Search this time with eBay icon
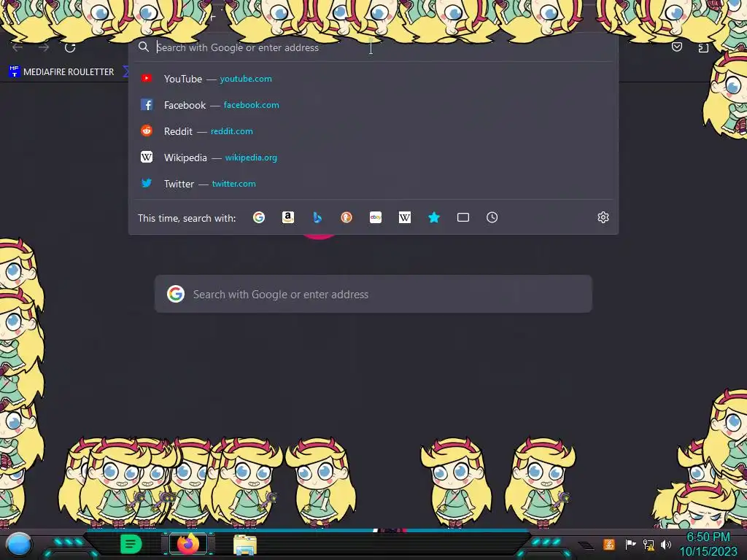Image resolution: width=747 pixels, height=560 pixels. (376, 217)
